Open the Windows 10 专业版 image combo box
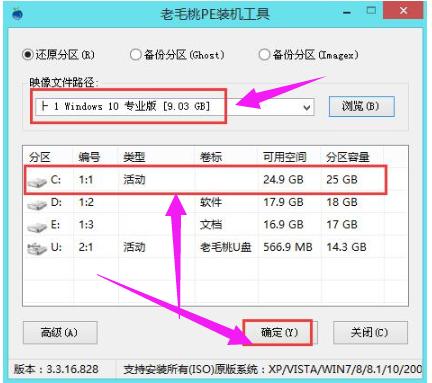The image size is (432, 383). 174,107
